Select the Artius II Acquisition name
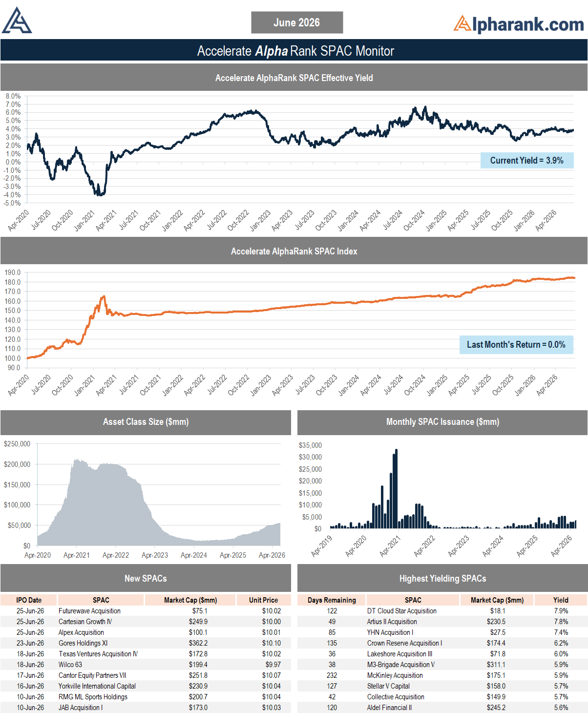This screenshot has height=713, width=588. click(392, 622)
